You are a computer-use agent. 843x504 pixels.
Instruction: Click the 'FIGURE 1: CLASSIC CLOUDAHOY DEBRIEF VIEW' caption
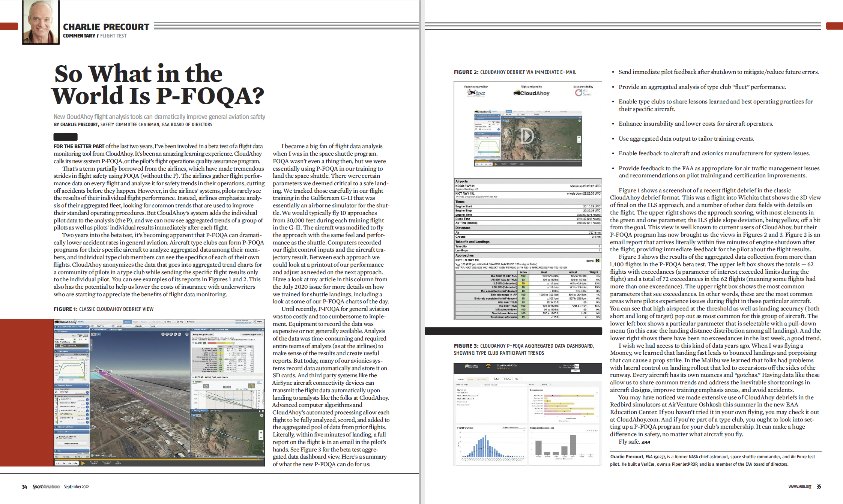(104, 309)
